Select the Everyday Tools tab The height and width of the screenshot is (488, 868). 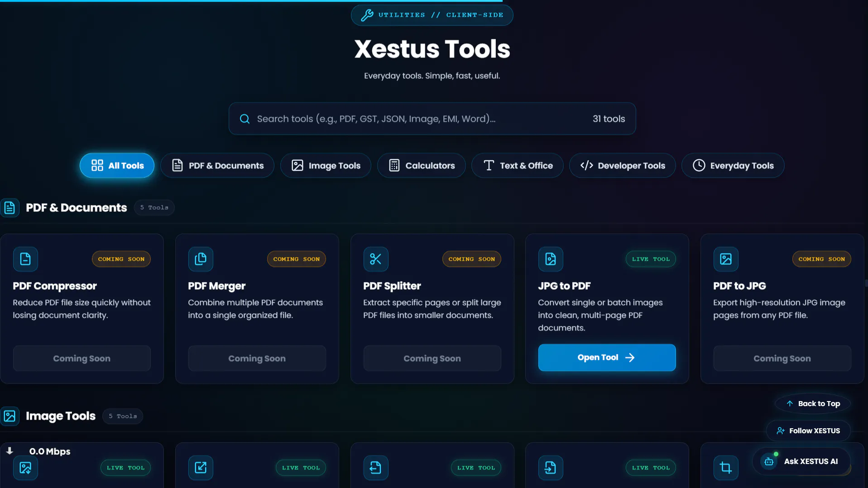point(733,166)
